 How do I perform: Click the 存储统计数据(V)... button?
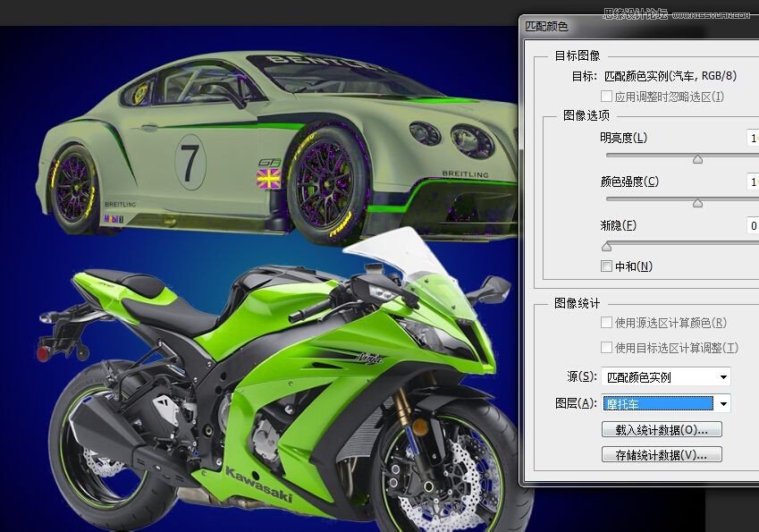click(x=662, y=454)
